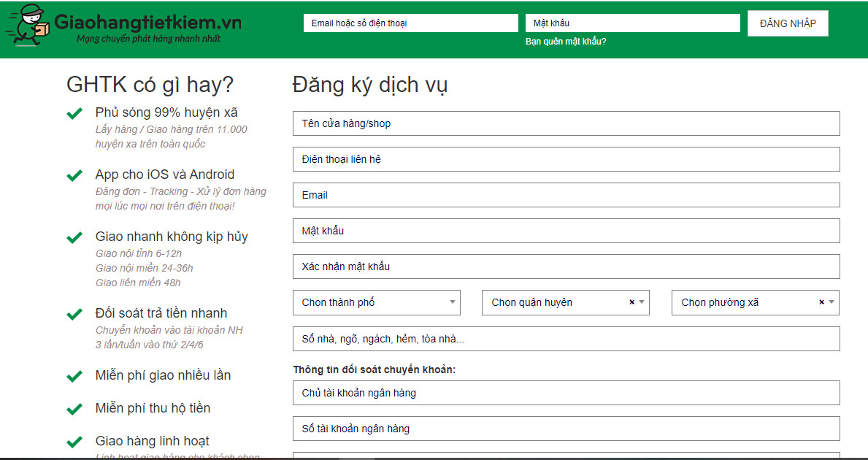Click checkmark next to "App cho iOS và Android"
Image resolution: width=868 pixels, height=460 pixels.
click(74, 175)
